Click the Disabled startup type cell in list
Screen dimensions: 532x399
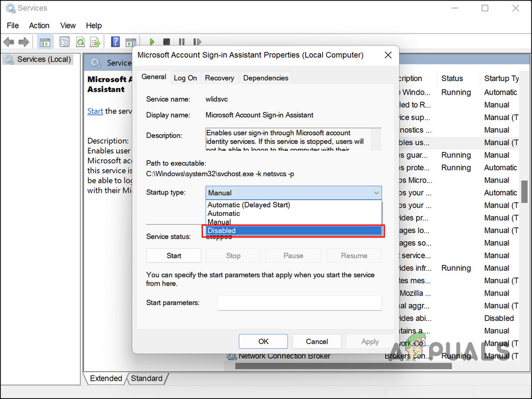click(499, 318)
